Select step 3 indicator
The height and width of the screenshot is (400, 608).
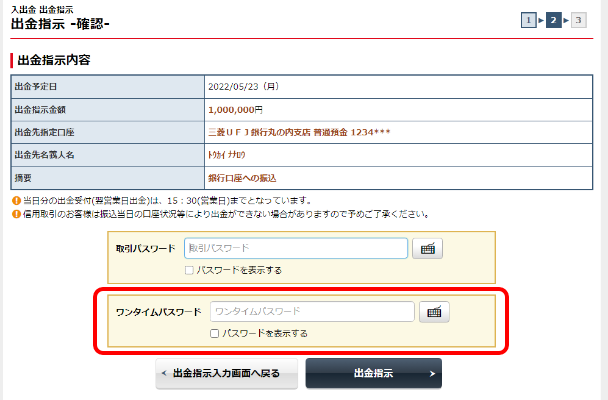[x=578, y=20]
